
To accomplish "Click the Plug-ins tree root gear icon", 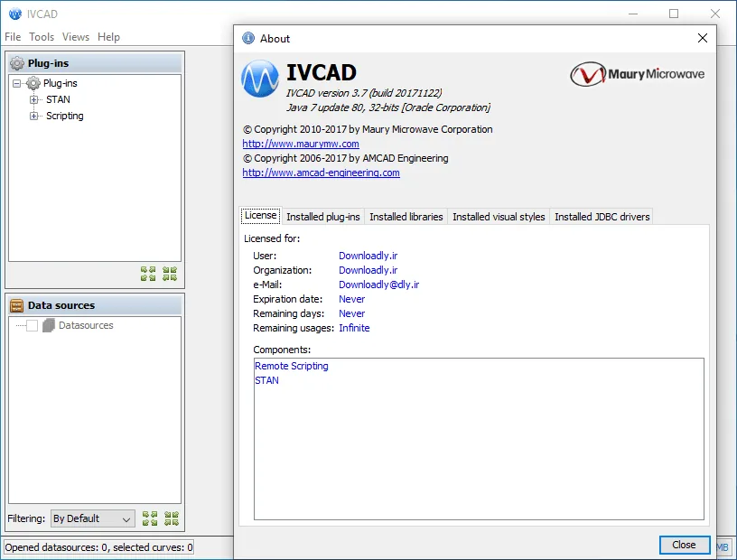I will 33,83.
